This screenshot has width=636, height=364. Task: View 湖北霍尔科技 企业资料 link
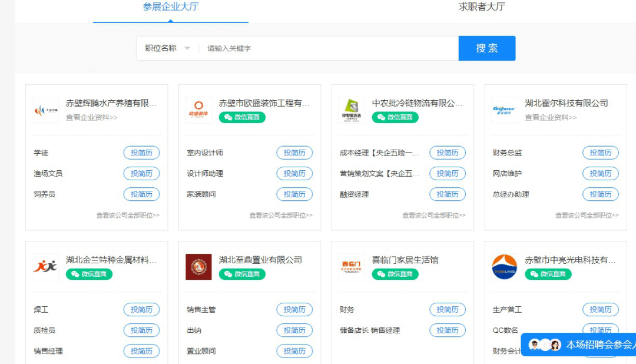551,117
